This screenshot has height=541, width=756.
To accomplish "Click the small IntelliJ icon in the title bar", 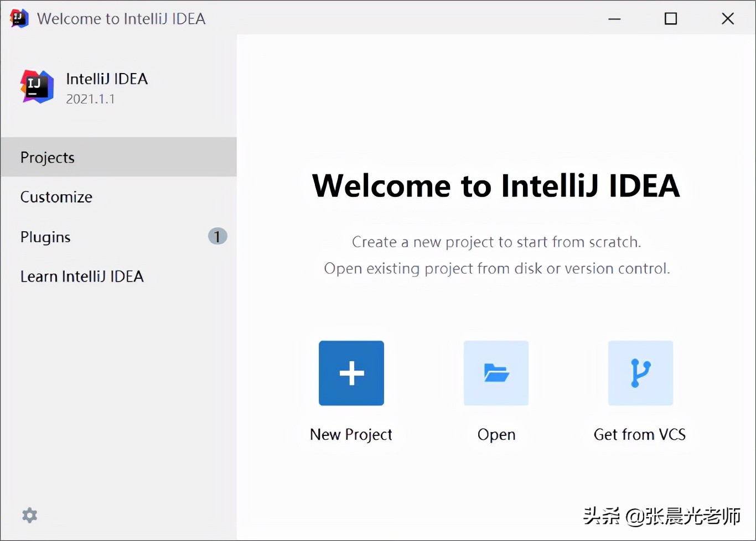I will [x=19, y=18].
